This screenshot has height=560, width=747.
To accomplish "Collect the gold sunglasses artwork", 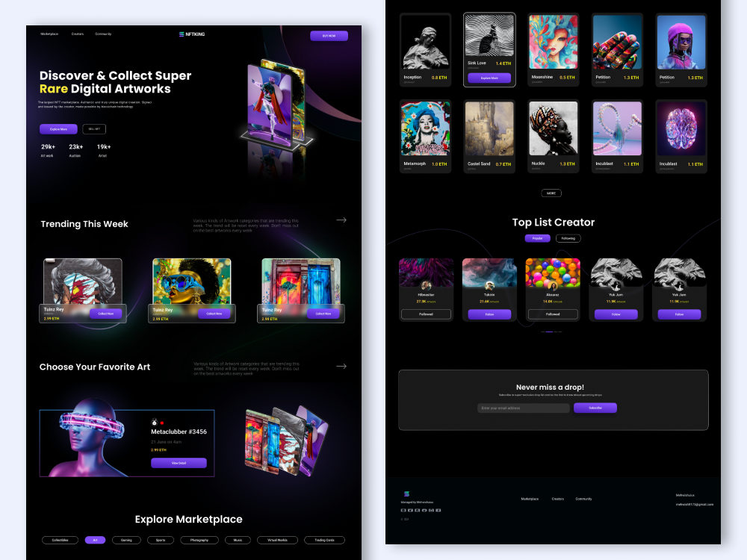I will click(x=214, y=314).
